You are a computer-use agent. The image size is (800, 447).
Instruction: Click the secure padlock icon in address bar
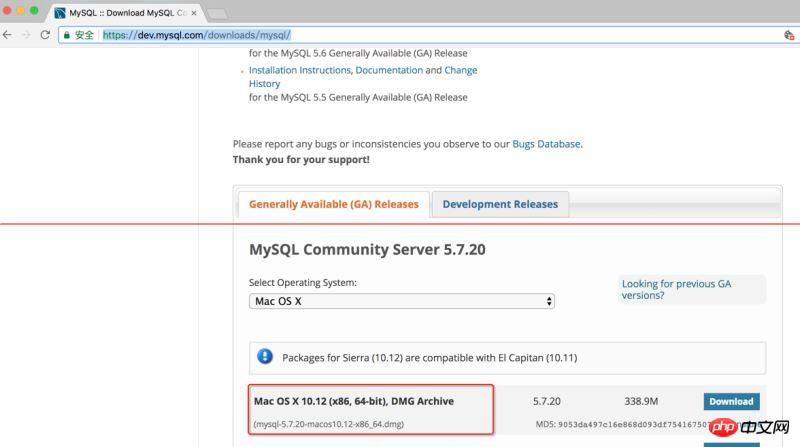(66, 35)
